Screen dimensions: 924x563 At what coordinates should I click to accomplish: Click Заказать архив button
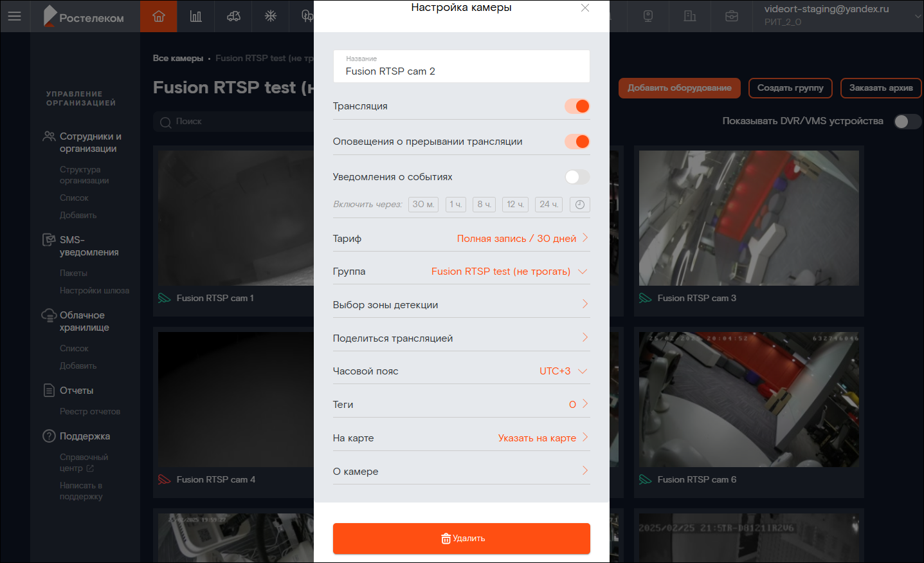point(881,88)
